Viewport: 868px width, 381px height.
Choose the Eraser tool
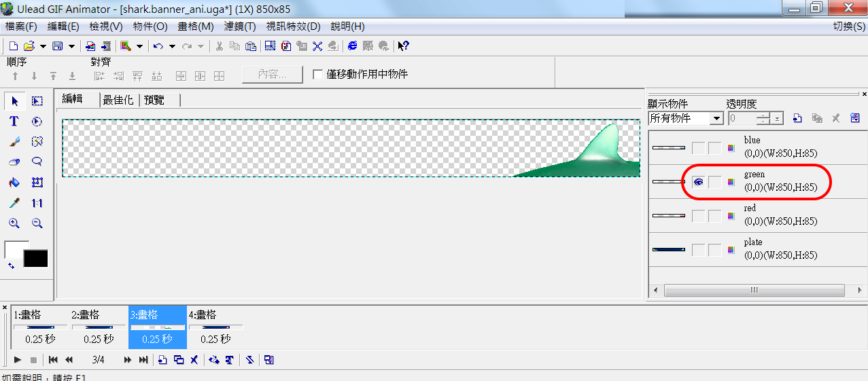click(14, 162)
